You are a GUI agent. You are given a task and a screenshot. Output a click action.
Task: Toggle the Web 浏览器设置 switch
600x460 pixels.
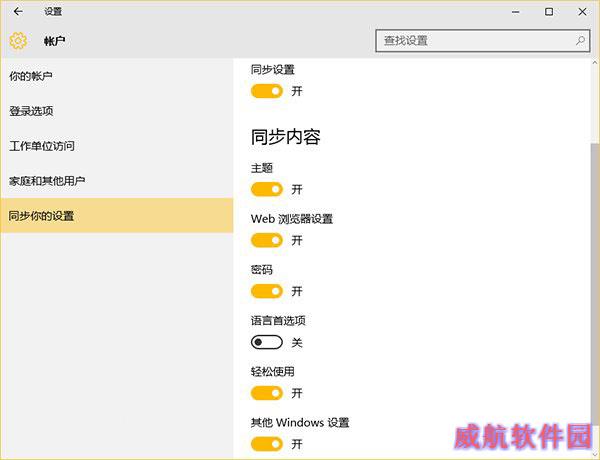(x=267, y=240)
